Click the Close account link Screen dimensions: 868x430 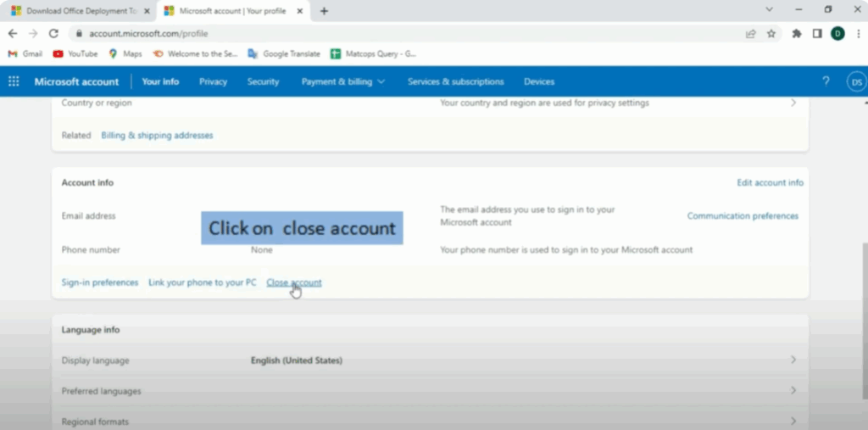click(x=294, y=282)
